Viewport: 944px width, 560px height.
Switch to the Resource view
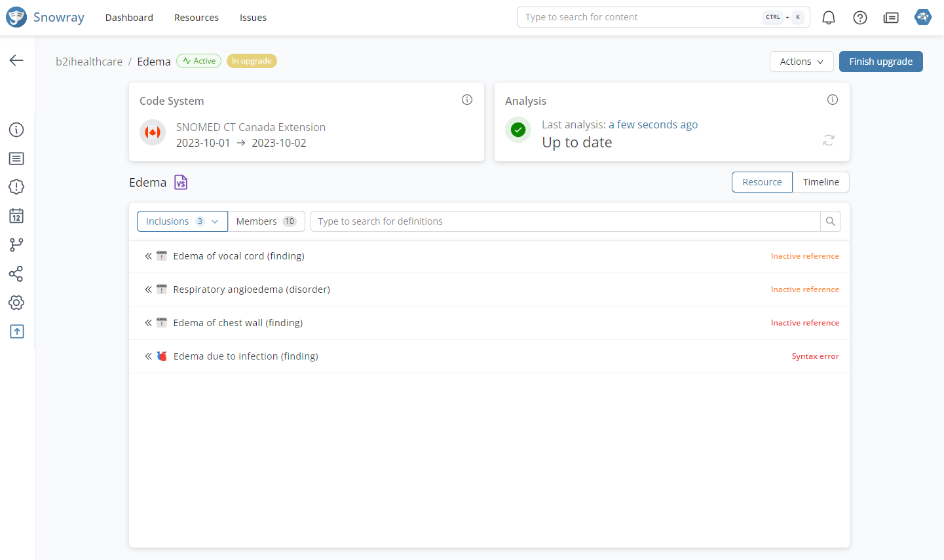point(762,182)
